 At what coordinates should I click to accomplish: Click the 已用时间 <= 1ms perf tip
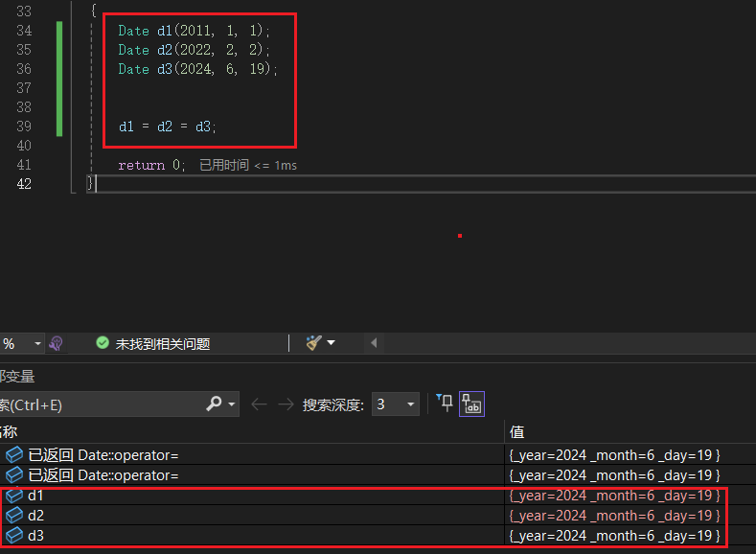click(x=248, y=166)
